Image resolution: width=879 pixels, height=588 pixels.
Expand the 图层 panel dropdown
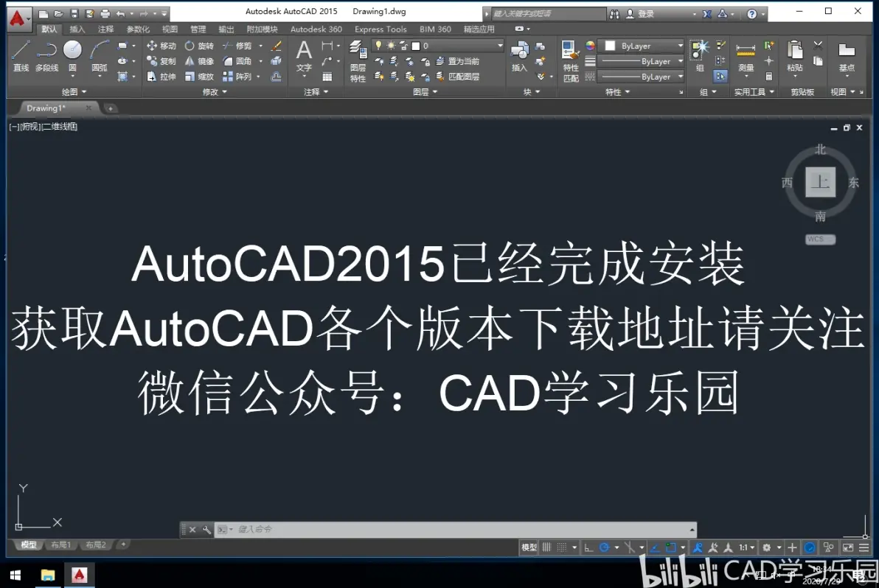coord(425,92)
